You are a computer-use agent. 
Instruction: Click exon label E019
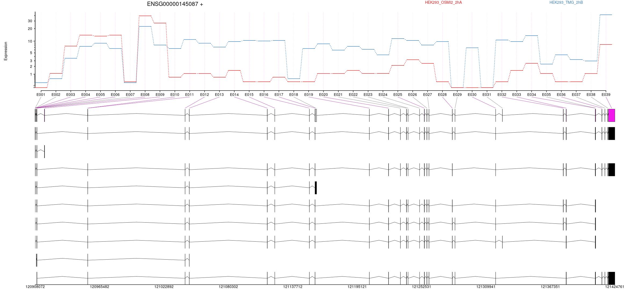pyautogui.click(x=309, y=95)
